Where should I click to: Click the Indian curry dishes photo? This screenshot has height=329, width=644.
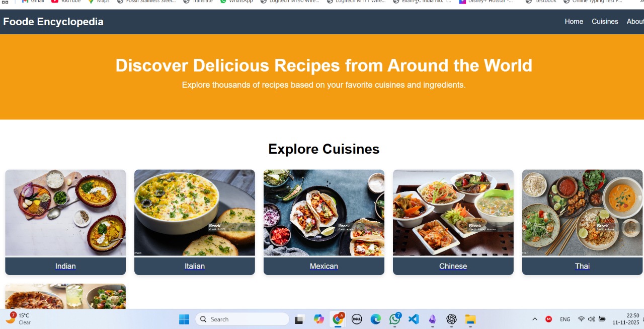[x=65, y=213]
